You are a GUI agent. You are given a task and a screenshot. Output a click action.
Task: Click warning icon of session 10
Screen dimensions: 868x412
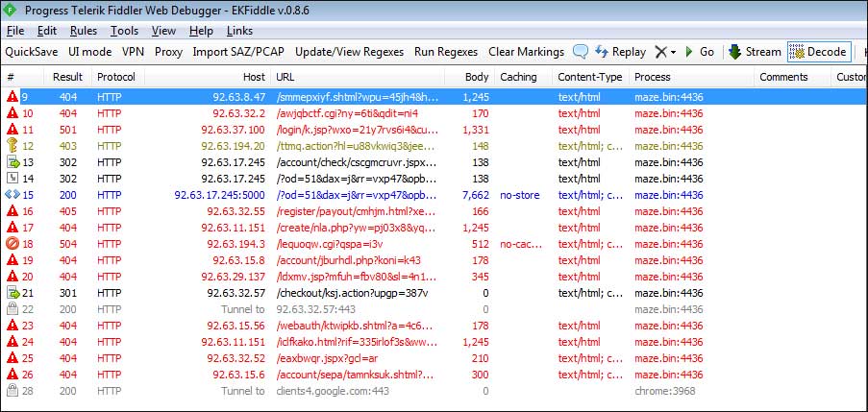(x=12, y=113)
